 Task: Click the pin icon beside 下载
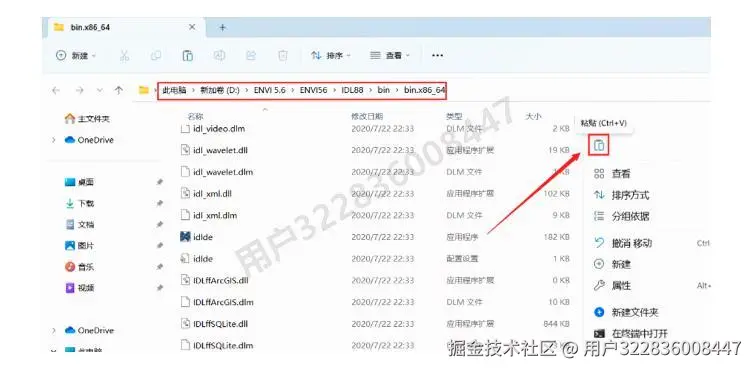click(x=159, y=203)
